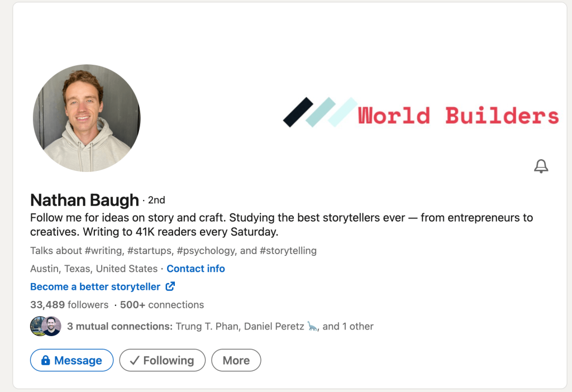The height and width of the screenshot is (392, 572).
Task: Click the Nathan Baugh profile name
Action: 85,200
